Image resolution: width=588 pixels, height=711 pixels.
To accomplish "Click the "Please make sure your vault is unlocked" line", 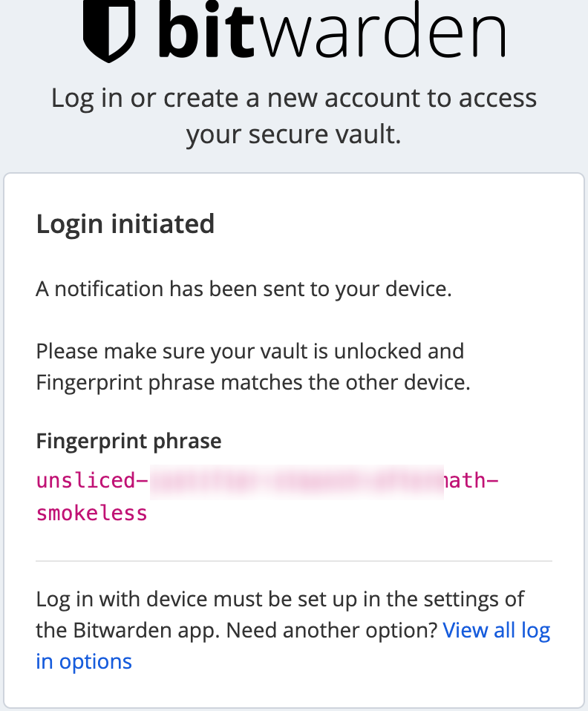I will pos(249,350).
